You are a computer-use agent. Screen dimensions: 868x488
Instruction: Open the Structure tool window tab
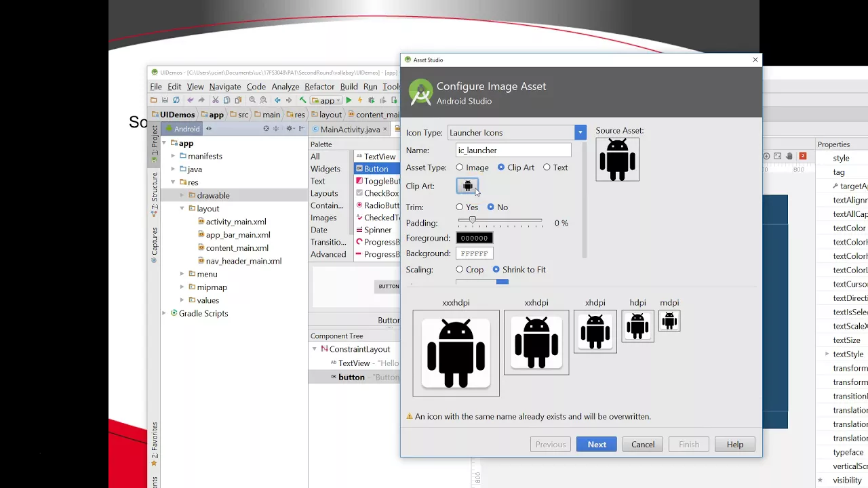(x=154, y=195)
